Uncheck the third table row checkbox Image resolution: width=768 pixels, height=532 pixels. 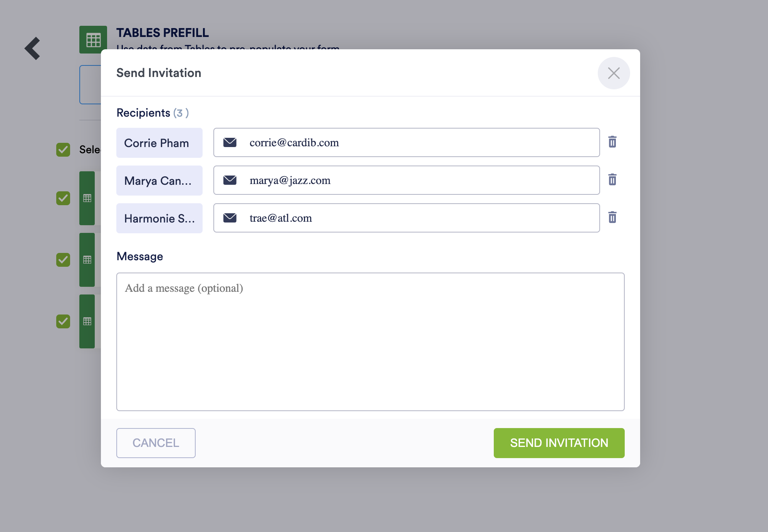(63, 321)
